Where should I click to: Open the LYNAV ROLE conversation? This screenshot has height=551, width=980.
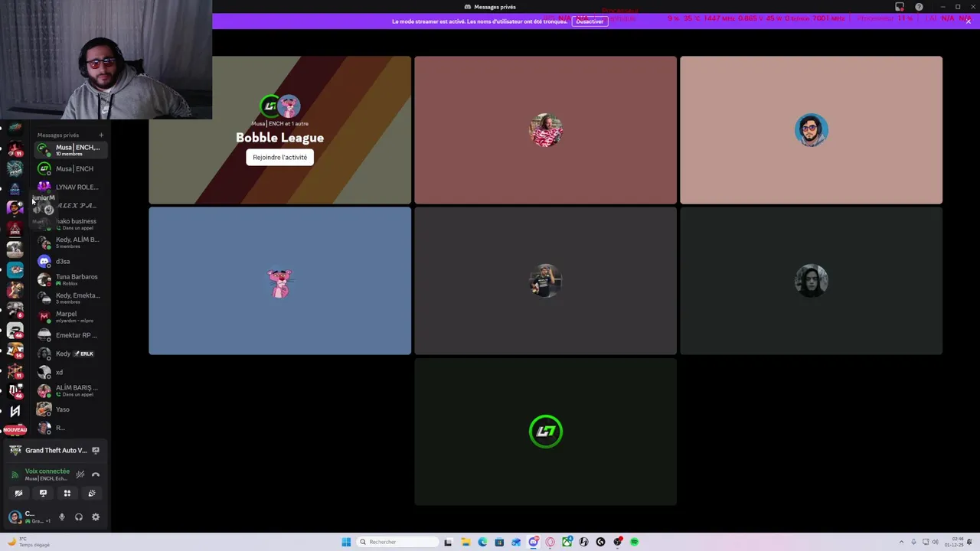71,187
